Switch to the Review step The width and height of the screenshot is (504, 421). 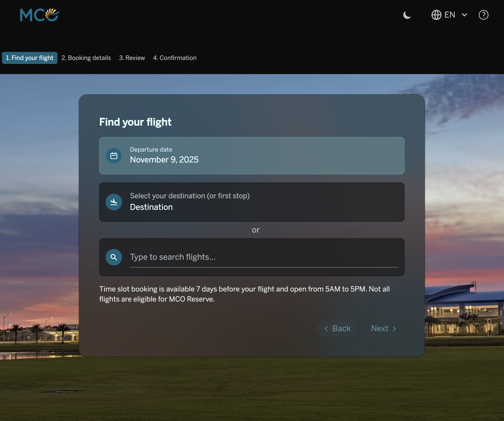pos(132,58)
